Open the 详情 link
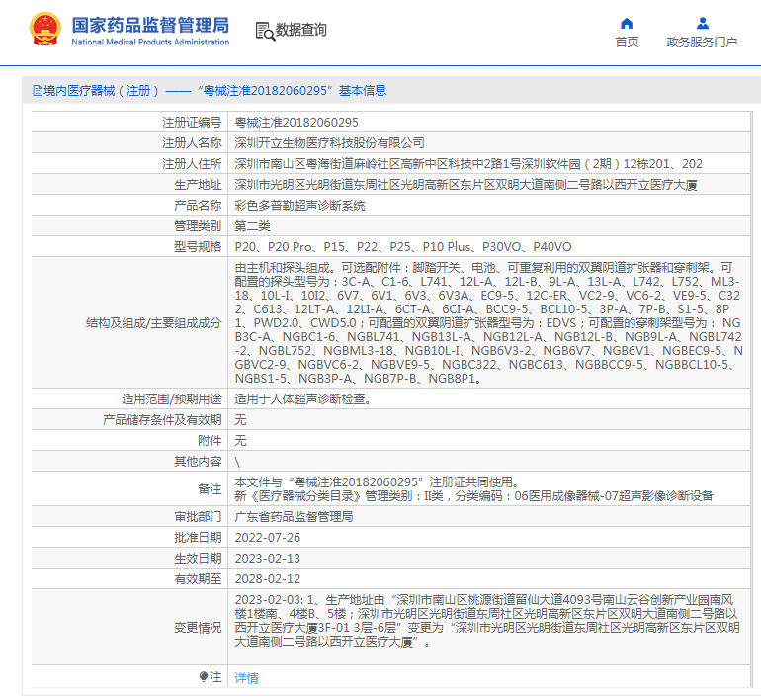Image resolution: width=761 pixels, height=700 pixels. (246, 677)
